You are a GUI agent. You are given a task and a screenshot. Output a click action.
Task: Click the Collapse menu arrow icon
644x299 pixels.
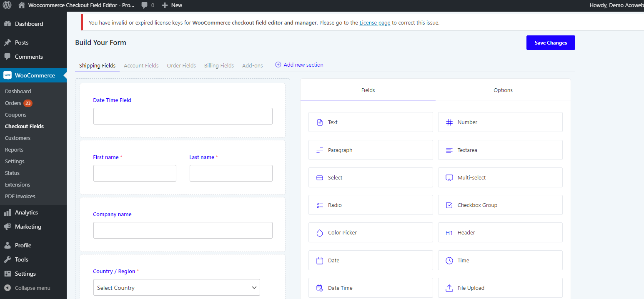click(8, 288)
